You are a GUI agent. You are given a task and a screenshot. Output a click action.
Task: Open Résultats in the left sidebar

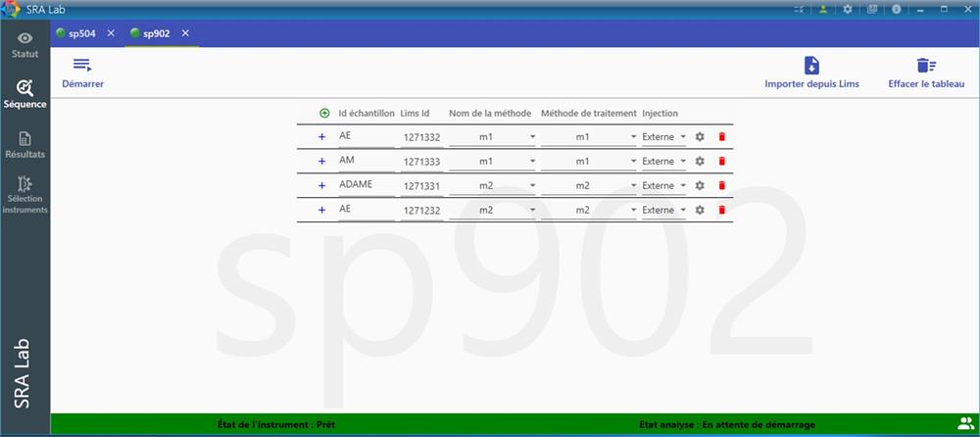(24, 145)
